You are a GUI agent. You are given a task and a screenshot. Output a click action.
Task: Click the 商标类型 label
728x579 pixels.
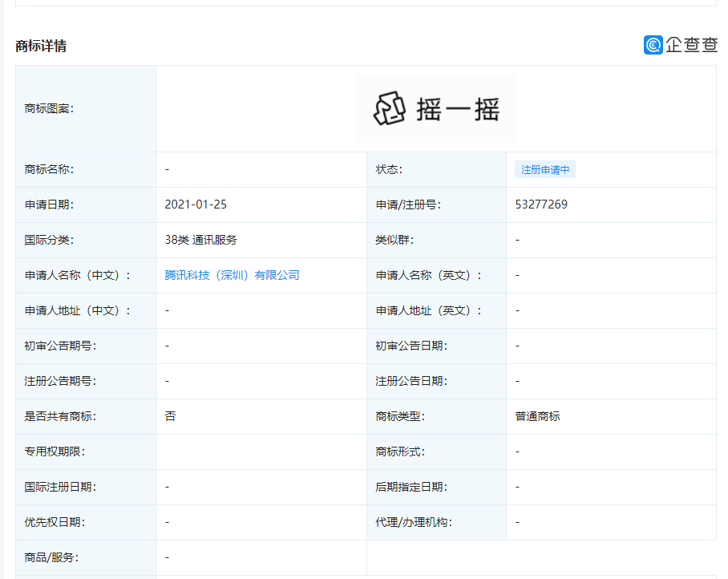click(x=400, y=416)
